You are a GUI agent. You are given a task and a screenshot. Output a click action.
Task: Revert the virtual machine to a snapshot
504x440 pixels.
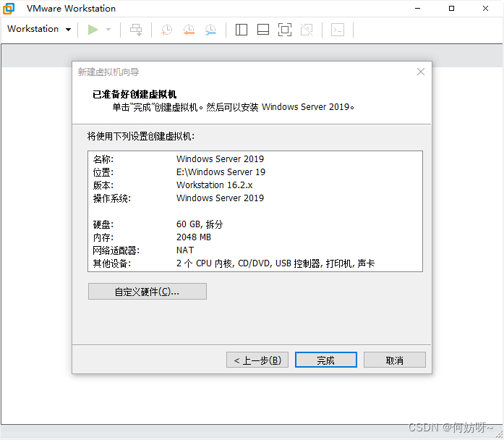(x=189, y=30)
